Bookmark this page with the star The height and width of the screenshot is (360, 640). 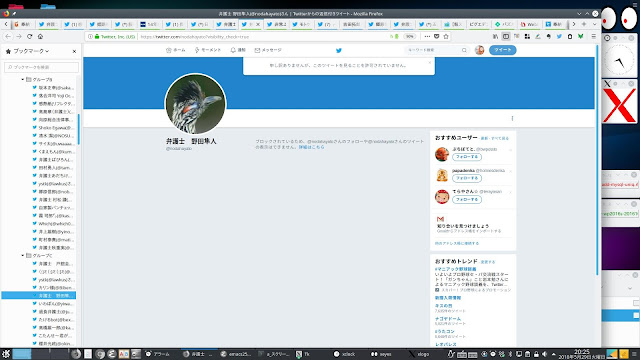(446, 36)
